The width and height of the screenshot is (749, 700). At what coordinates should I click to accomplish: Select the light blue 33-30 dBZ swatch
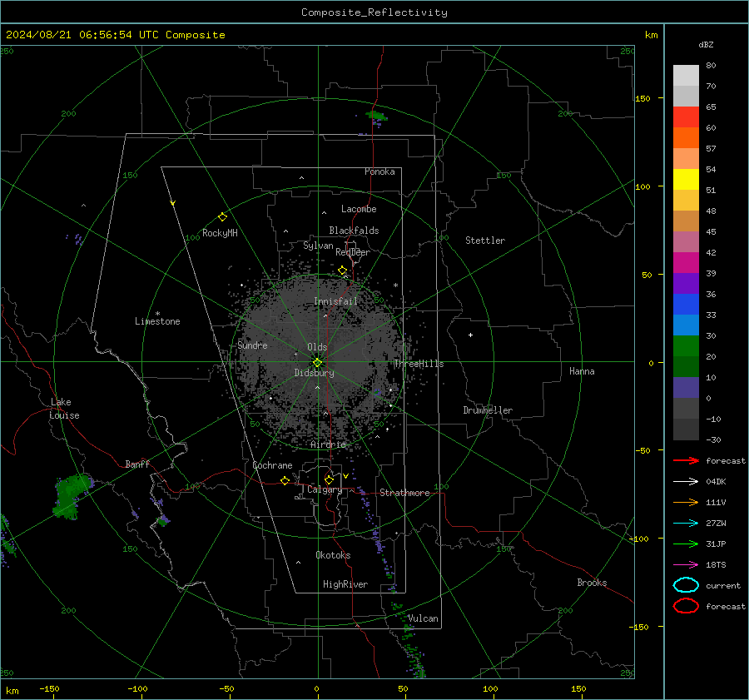click(x=686, y=325)
